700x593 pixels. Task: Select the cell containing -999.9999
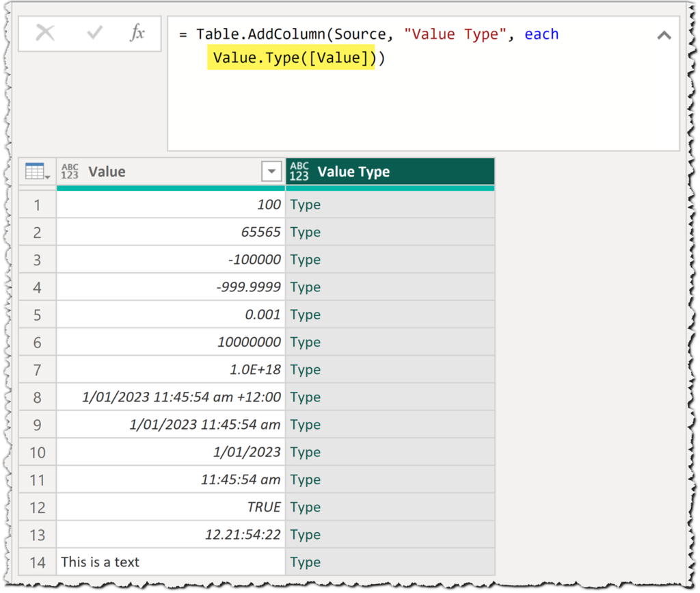[171, 287]
